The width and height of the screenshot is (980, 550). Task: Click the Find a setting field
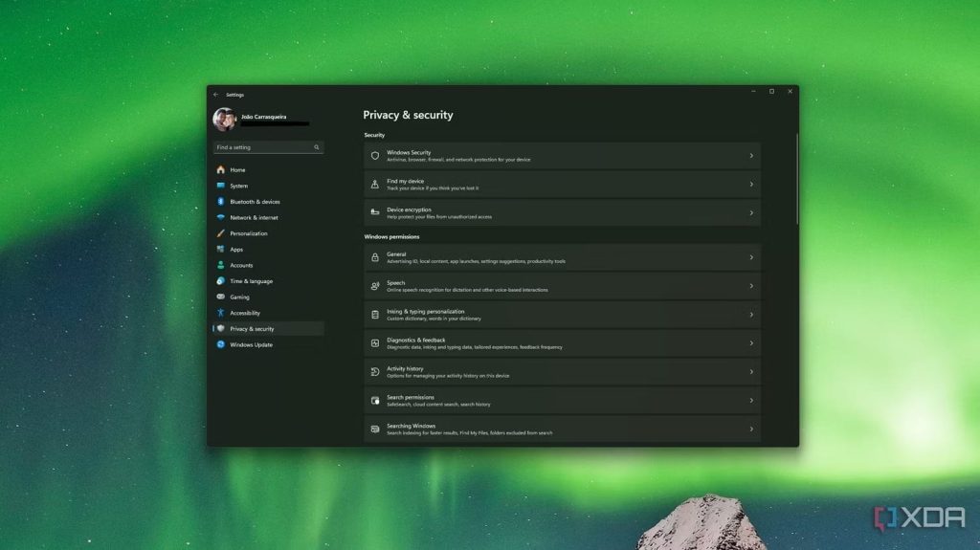(262, 147)
